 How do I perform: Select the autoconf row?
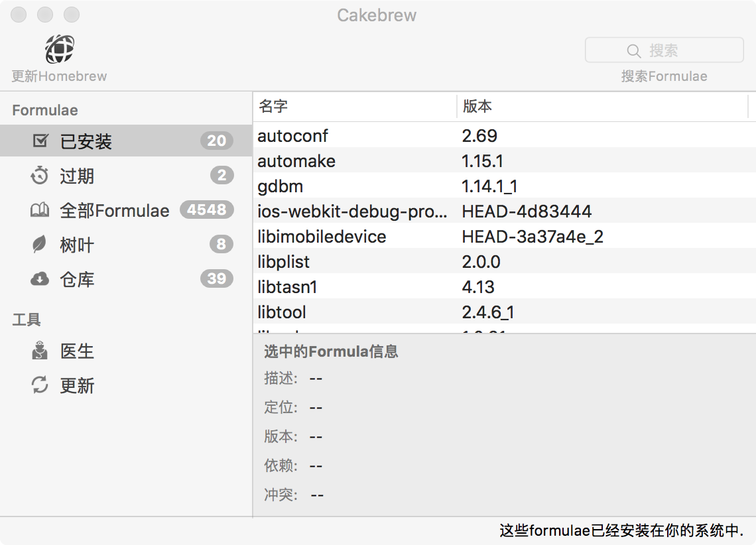[x=504, y=135]
